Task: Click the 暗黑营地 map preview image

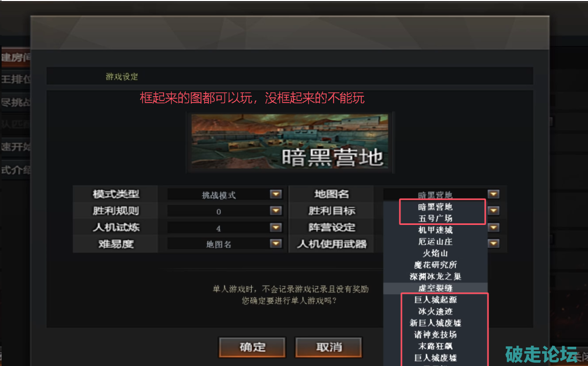Action: [x=290, y=142]
